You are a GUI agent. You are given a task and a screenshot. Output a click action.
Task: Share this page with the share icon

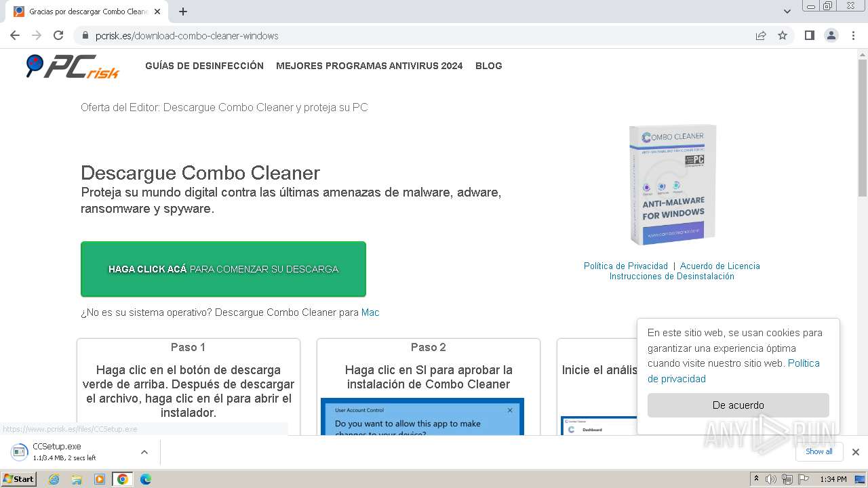tap(761, 36)
